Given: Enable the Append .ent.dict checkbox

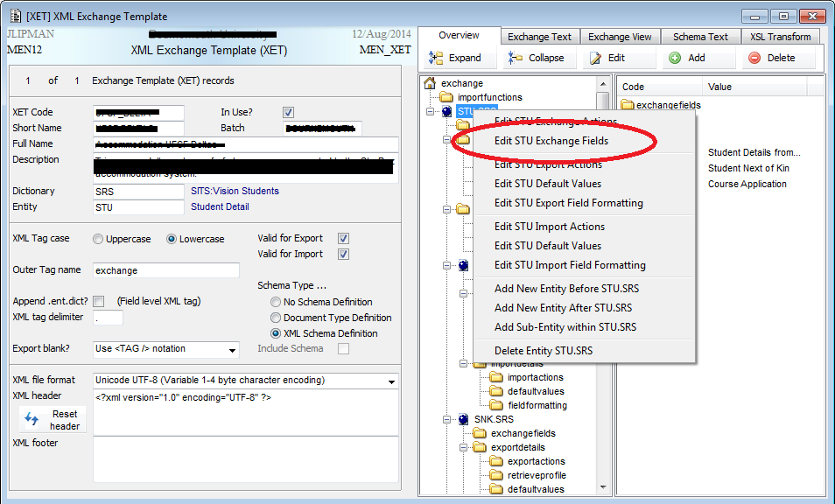Looking at the screenshot, I should coord(99,301).
